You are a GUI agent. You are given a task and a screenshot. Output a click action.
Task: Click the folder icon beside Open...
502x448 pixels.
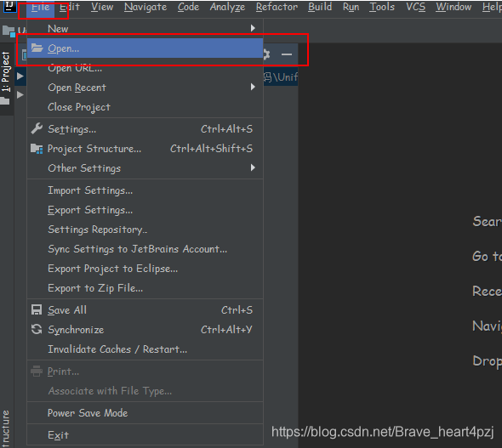(x=37, y=48)
